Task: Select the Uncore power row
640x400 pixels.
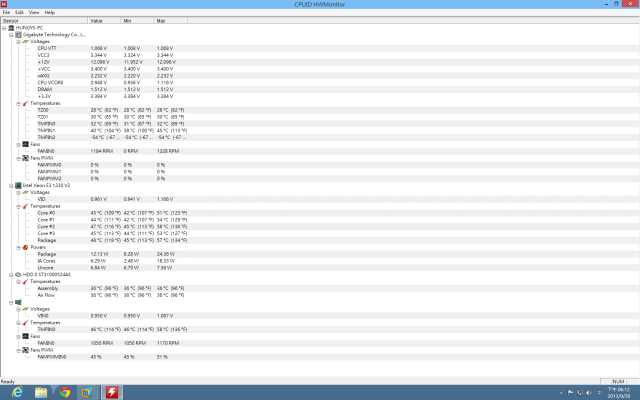Action: [x=112, y=268]
